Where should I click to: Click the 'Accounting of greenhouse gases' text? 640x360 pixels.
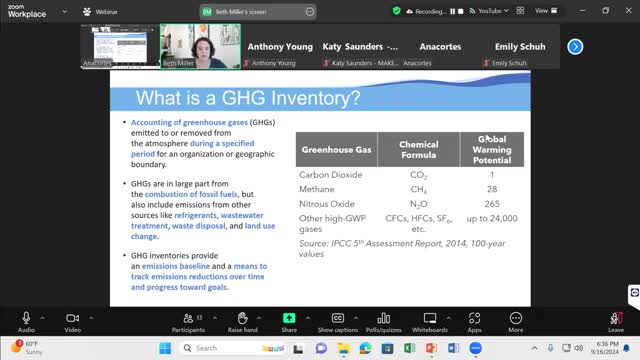[x=189, y=122]
